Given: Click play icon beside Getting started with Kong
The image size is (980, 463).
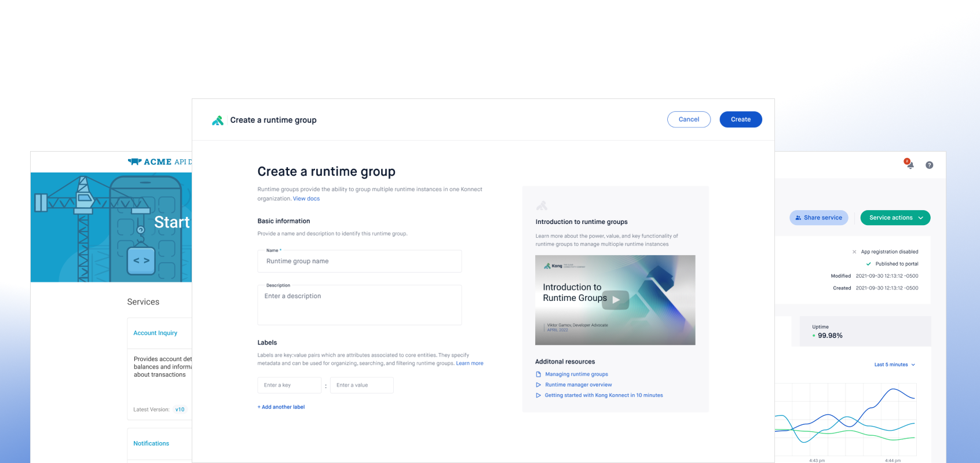Looking at the screenshot, I should click(x=538, y=395).
